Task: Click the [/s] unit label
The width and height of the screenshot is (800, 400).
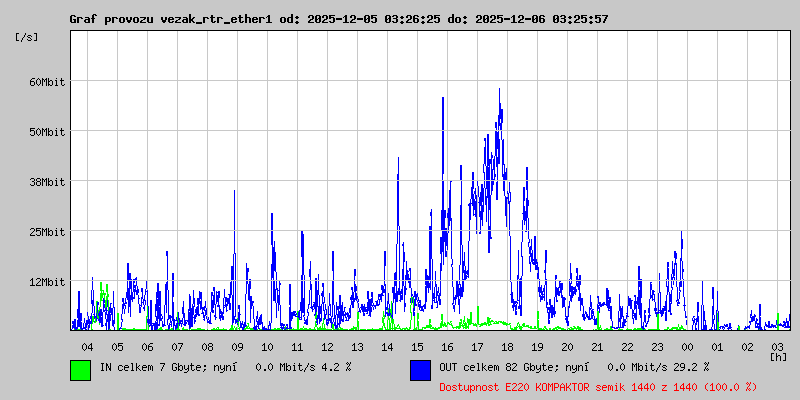Action: [27, 36]
